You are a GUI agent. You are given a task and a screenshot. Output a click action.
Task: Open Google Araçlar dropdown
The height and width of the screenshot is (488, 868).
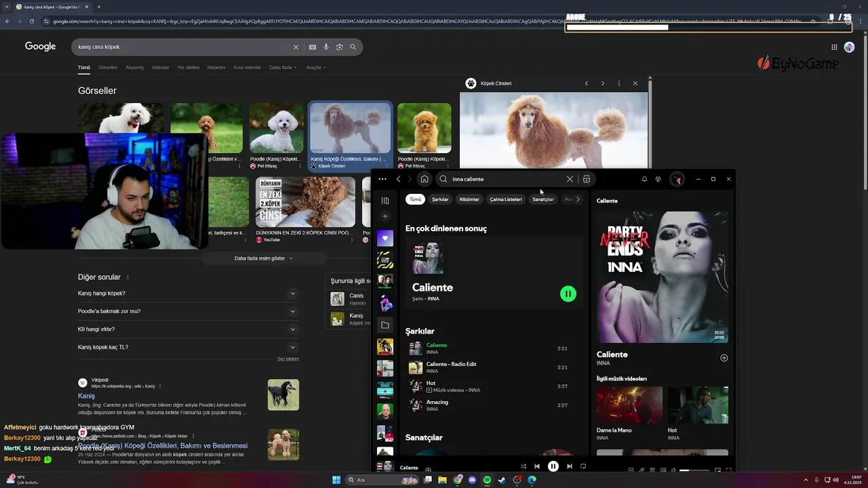(315, 67)
